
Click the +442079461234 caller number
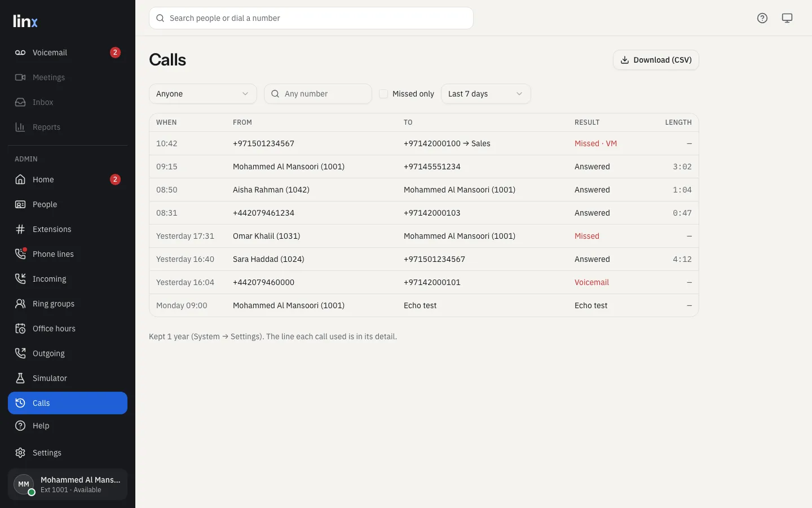pos(263,213)
